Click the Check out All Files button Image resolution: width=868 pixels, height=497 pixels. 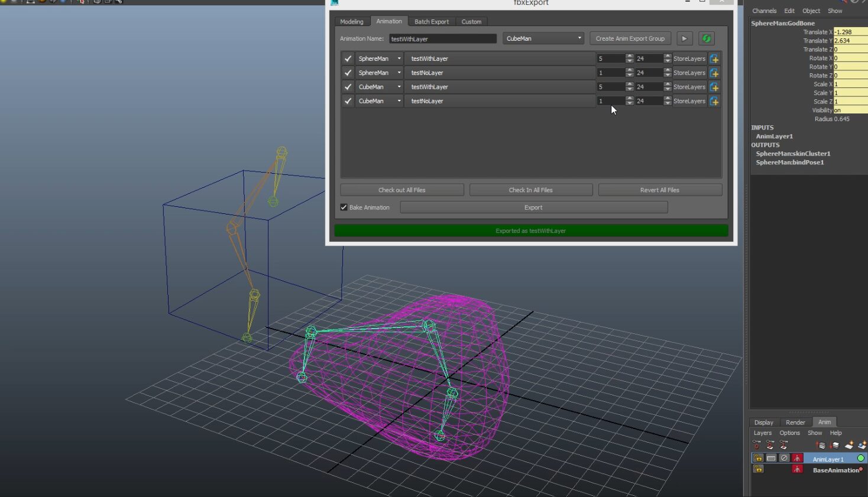[x=401, y=190]
